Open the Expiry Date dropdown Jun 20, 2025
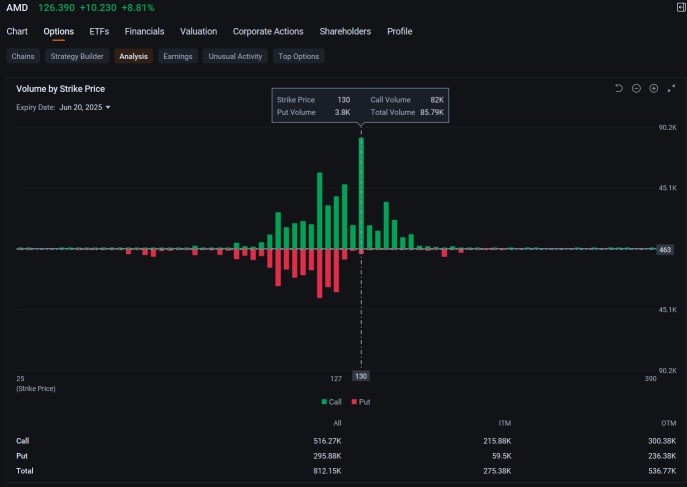Viewport: 687px width, 487px height. (x=85, y=107)
